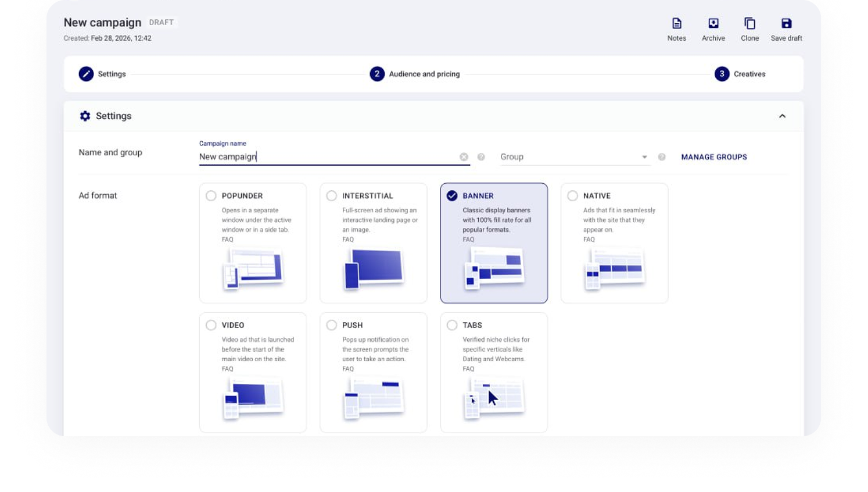This screenshot has width=868, height=492.
Task: Pick the Video ad format option
Action: (211, 325)
